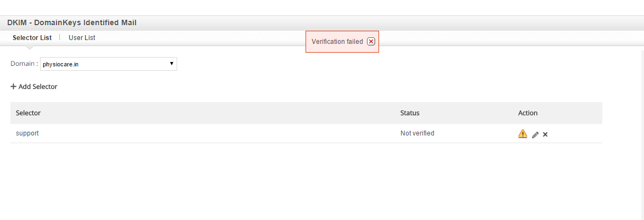Click the warning triangle icon for support selector

(522, 134)
